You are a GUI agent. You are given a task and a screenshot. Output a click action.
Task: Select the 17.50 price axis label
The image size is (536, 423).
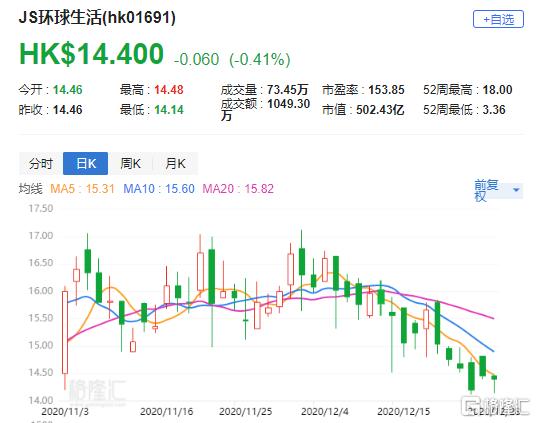tap(41, 208)
